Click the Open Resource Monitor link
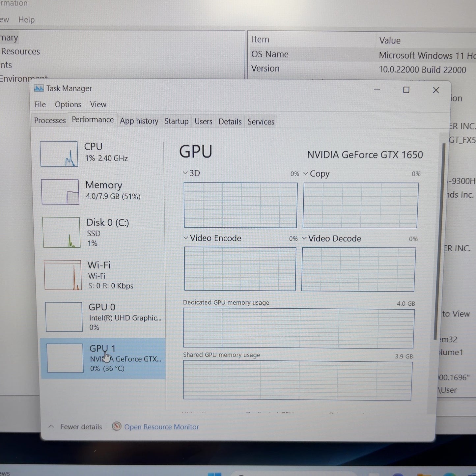 pos(161,427)
